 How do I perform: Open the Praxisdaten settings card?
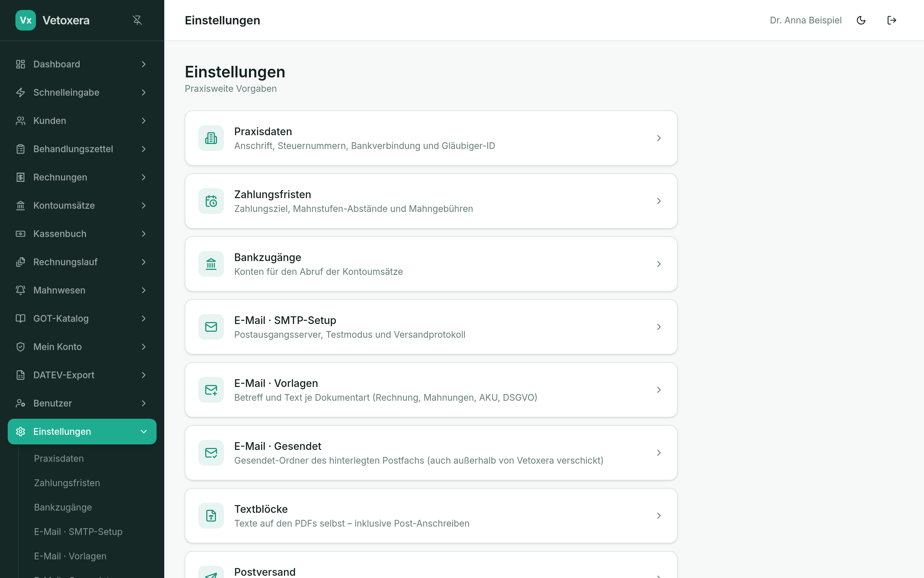[x=431, y=138]
